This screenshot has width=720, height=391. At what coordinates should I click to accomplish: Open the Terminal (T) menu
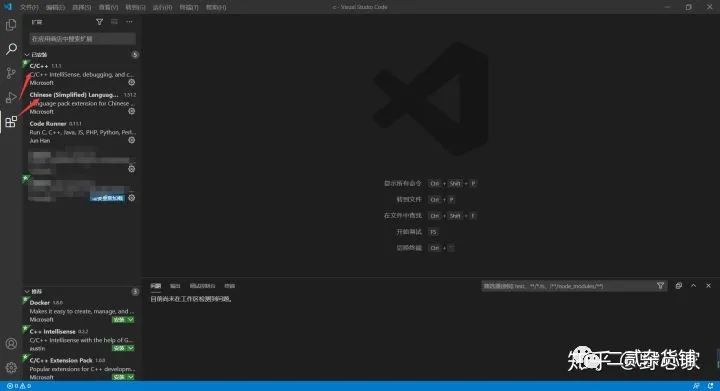click(189, 7)
